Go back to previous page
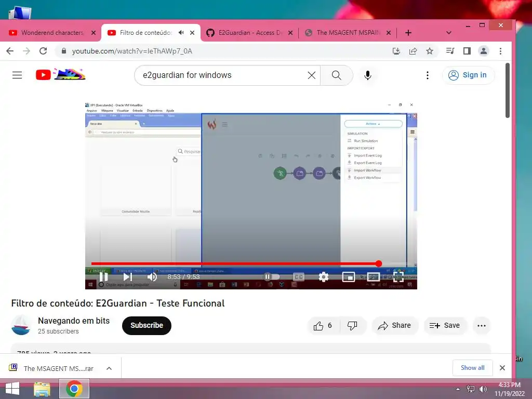Viewport: 532px width, 399px height. pyautogui.click(x=10, y=51)
